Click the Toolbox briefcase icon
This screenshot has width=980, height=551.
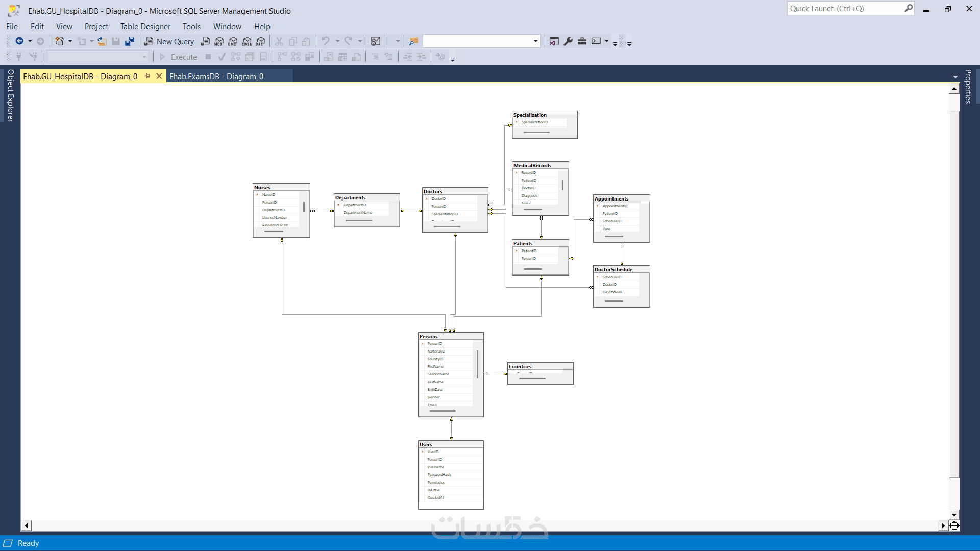tap(582, 41)
